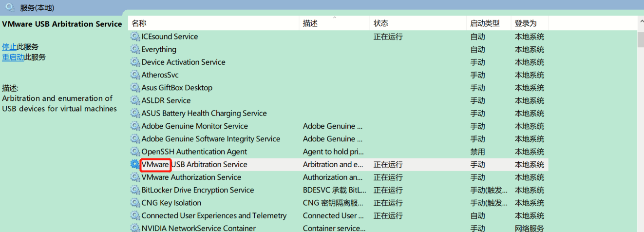Stop this service via the 停止 link
This screenshot has height=232, width=644.
(9, 47)
